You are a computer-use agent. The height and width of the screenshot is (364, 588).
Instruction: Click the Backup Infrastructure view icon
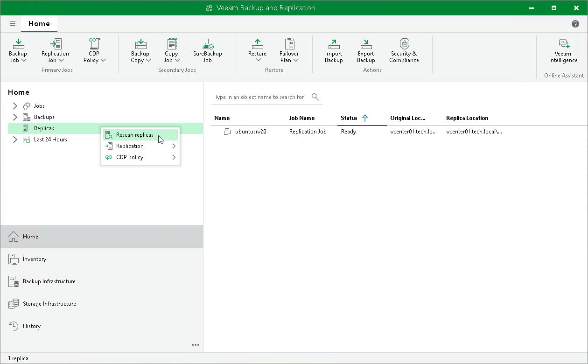click(14, 281)
